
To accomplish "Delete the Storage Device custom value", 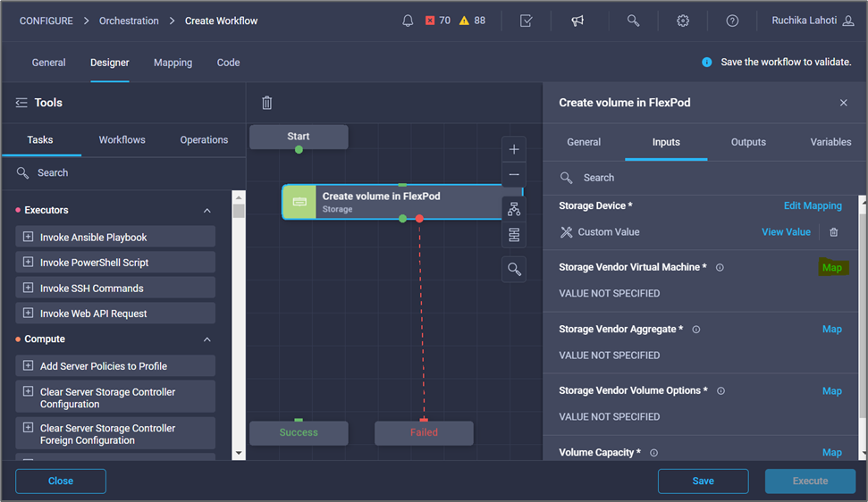I will point(833,232).
